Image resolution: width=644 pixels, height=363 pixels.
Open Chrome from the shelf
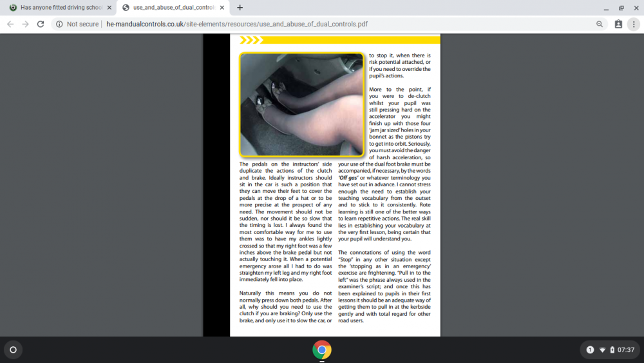tap(322, 350)
